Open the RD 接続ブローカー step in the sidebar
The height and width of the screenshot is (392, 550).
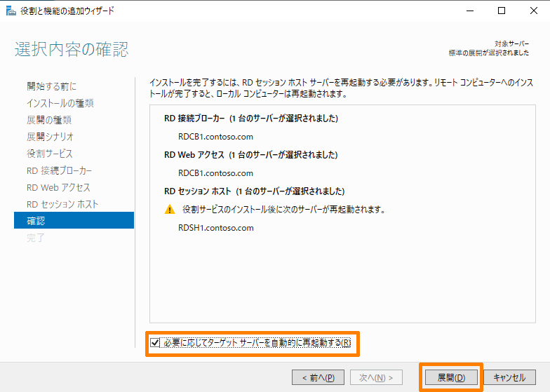coord(59,170)
